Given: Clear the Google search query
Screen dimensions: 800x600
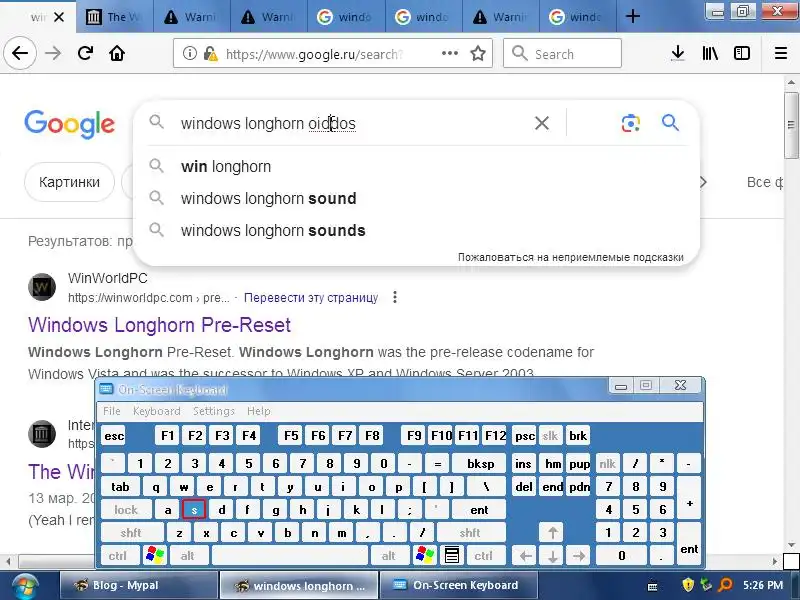Looking at the screenshot, I should pos(542,123).
